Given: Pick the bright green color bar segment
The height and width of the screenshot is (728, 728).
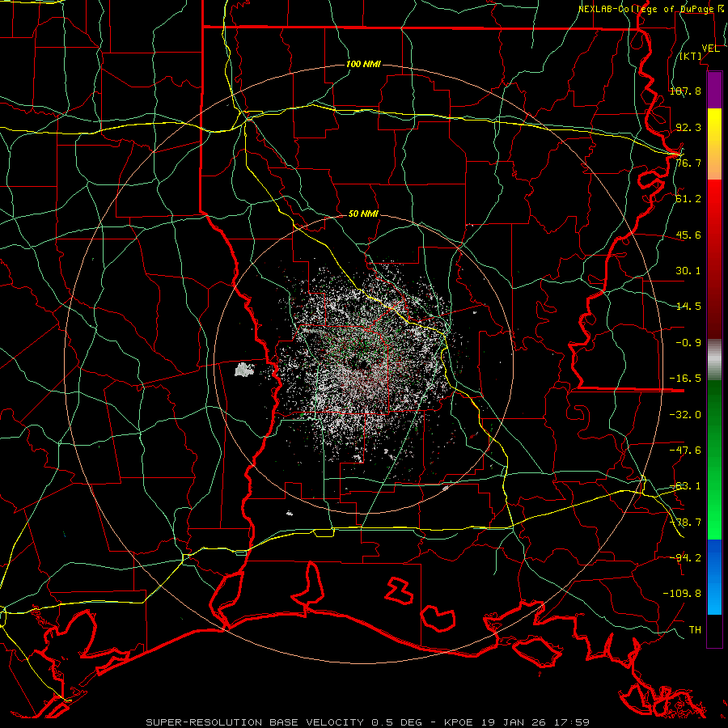Looking at the screenshot, I should click(714, 515).
